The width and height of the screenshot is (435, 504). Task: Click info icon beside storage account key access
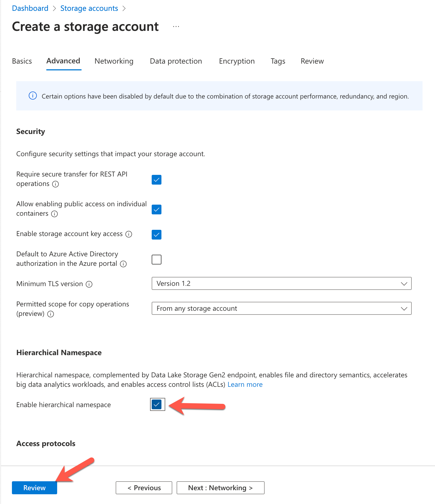pyautogui.click(x=129, y=234)
